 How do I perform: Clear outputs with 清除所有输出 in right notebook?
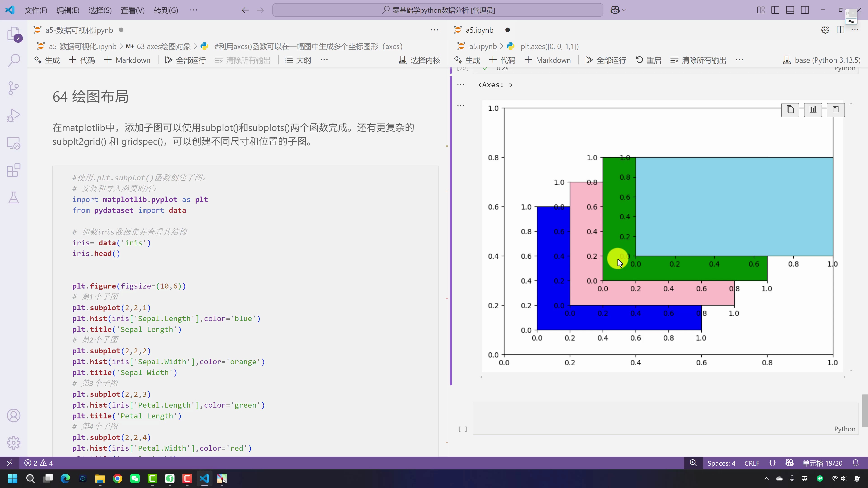point(698,60)
